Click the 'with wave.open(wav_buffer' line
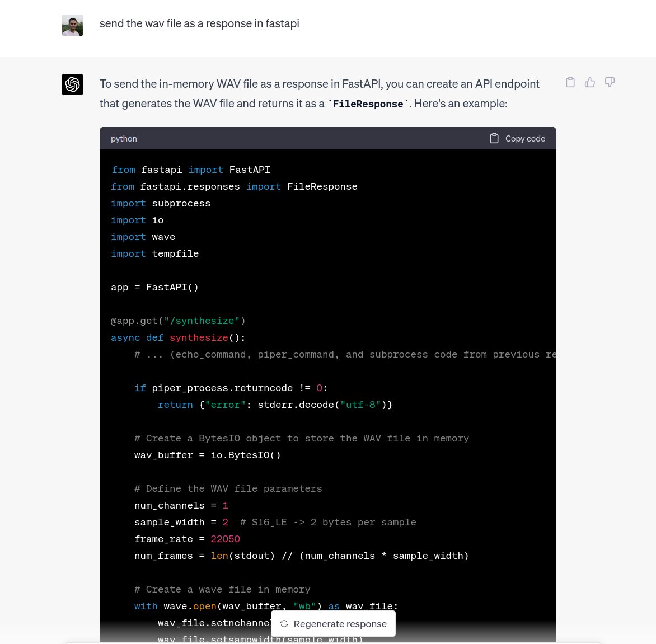The width and height of the screenshot is (656, 644). [x=266, y=606]
